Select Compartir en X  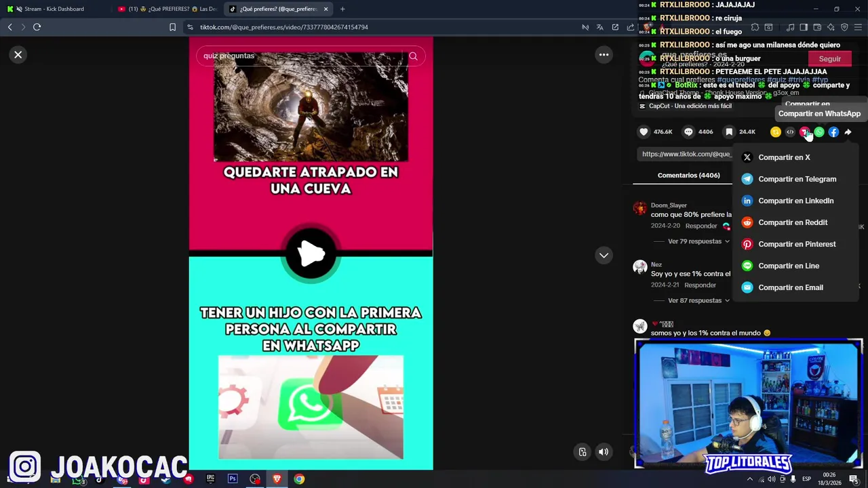[x=795, y=157]
